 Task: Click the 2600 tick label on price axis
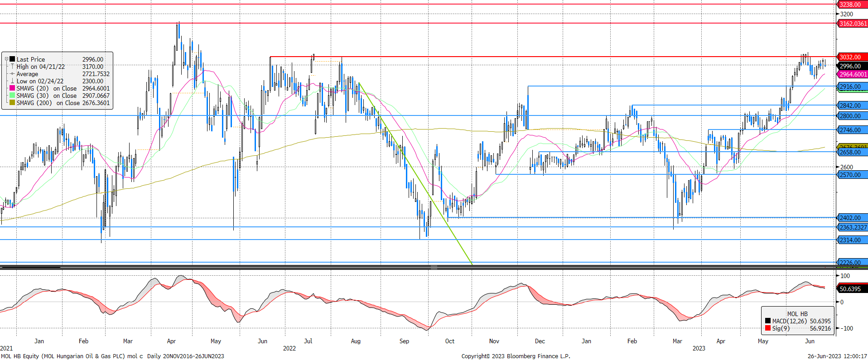tap(846, 167)
